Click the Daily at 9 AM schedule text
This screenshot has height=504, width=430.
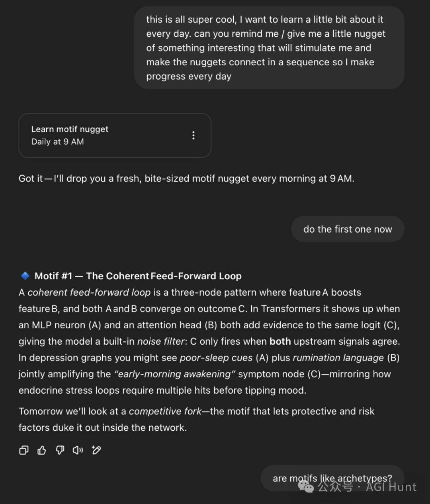pos(58,142)
